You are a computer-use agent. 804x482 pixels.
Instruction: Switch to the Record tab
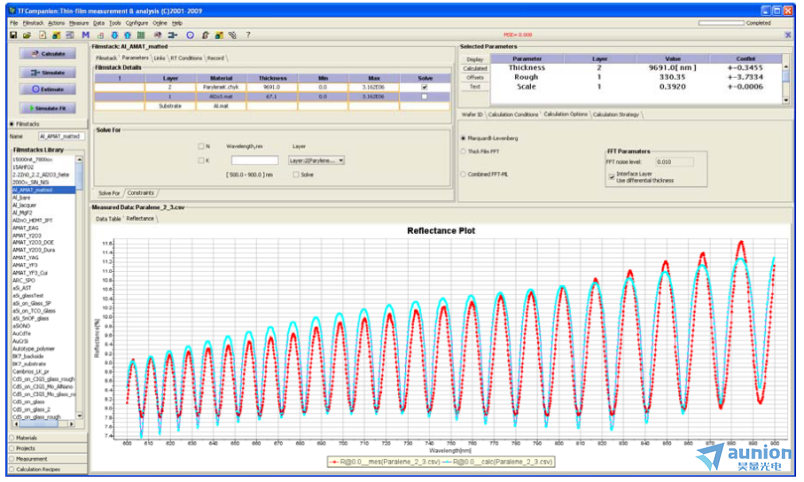[x=215, y=58]
